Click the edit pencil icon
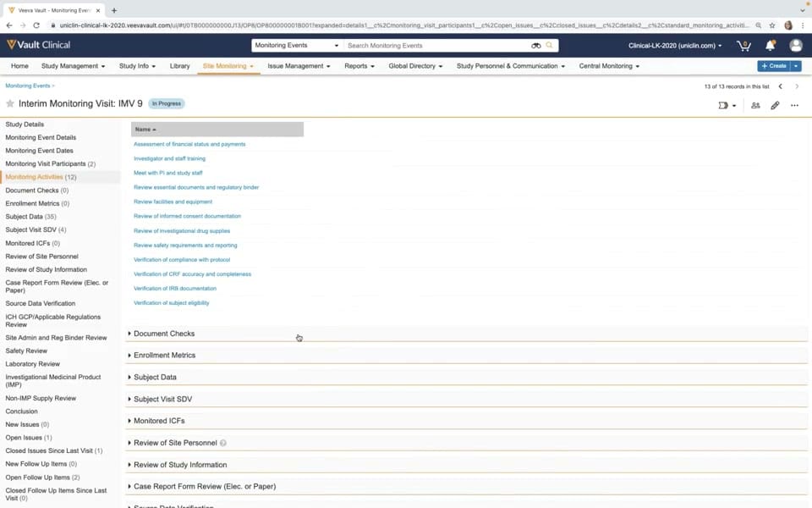The image size is (812, 508). 775,105
